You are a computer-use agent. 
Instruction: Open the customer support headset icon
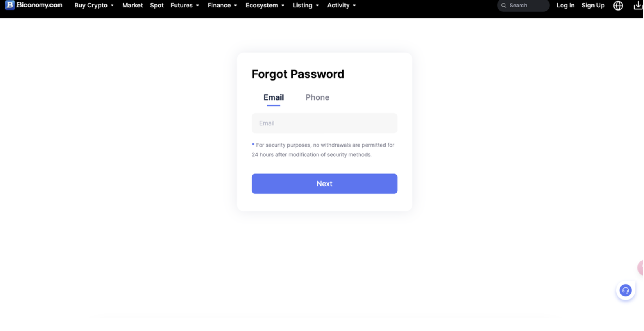pyautogui.click(x=625, y=291)
